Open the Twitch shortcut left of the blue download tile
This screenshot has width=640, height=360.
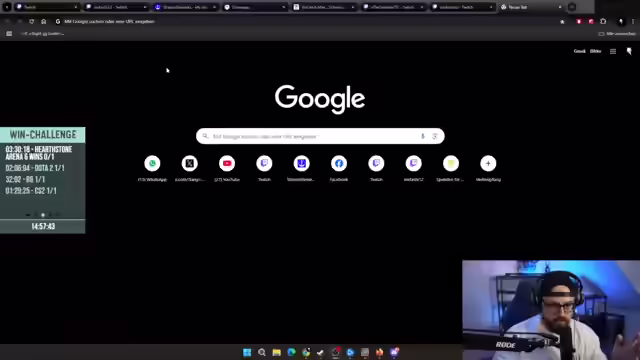264,164
